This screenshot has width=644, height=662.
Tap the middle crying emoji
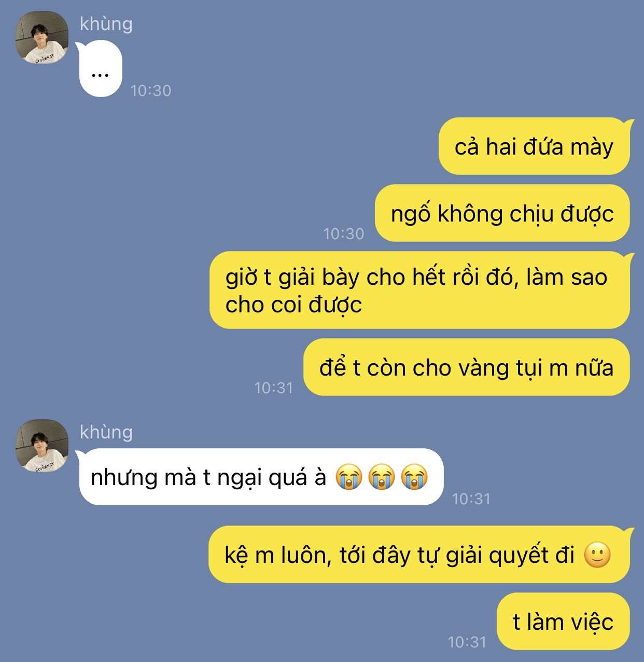[x=382, y=477]
